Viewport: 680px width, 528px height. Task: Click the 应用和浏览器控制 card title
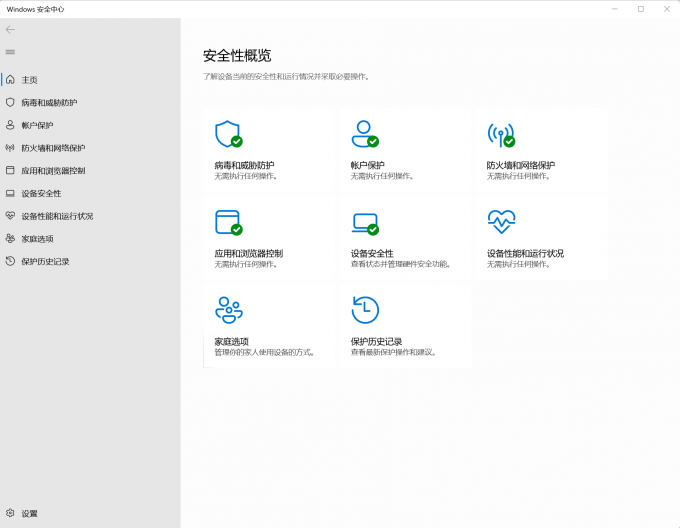pyautogui.click(x=248, y=253)
